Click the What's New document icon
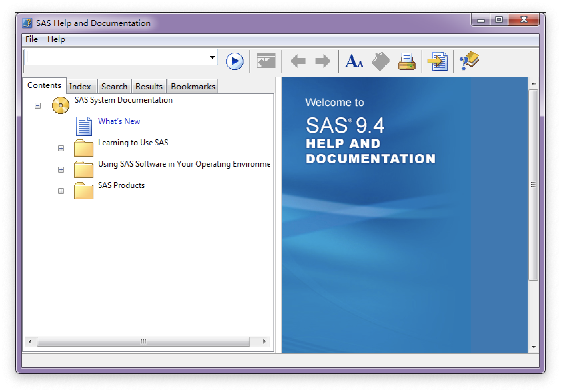This screenshot has height=392, width=561. click(84, 126)
